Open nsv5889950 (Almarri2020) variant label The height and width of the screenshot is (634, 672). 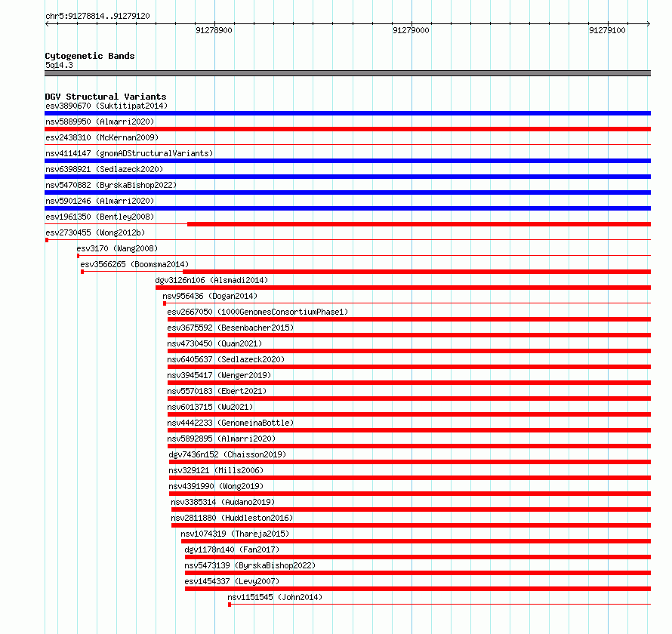click(100, 122)
